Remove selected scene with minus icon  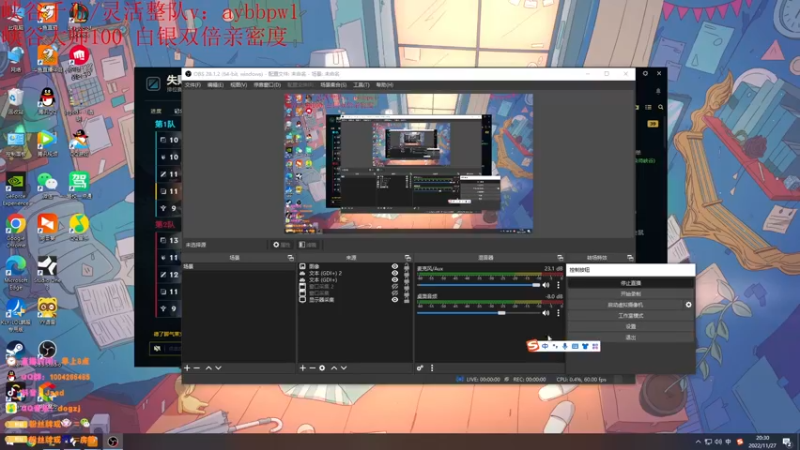coord(197,368)
